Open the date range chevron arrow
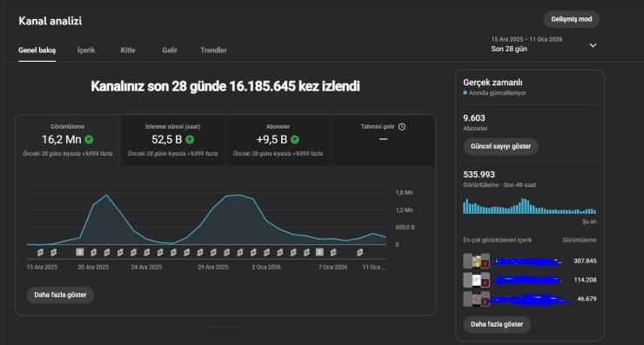This screenshot has width=644, height=345. pyautogui.click(x=593, y=45)
